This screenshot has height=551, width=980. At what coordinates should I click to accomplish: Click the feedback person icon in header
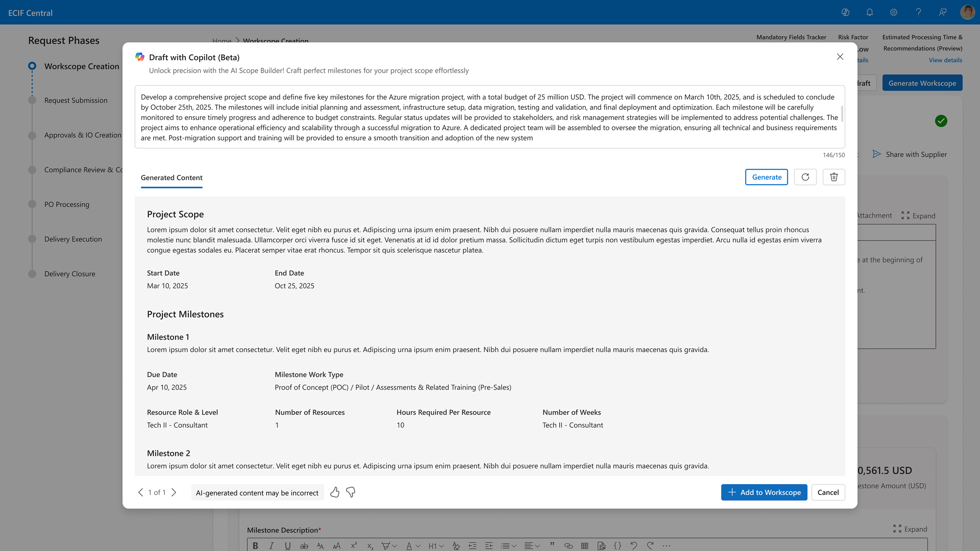(x=942, y=13)
